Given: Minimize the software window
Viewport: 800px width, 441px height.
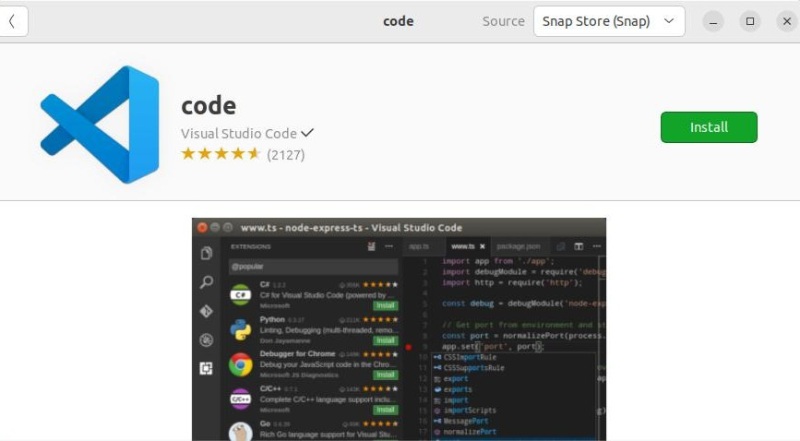Looking at the screenshot, I should 713,21.
